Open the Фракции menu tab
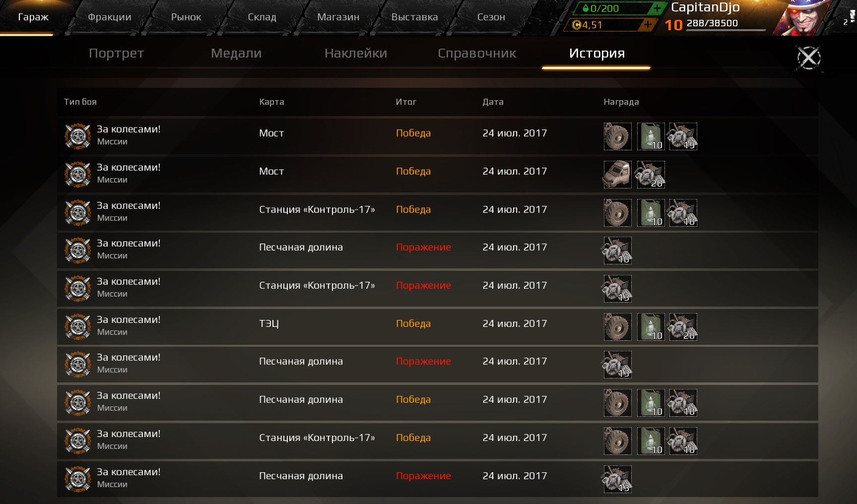 coord(110,17)
